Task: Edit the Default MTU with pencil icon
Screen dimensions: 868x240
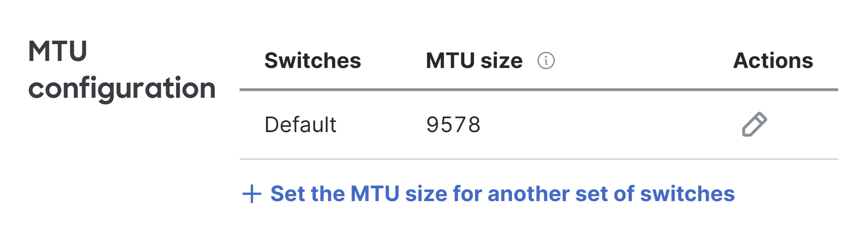Action: 754,124
